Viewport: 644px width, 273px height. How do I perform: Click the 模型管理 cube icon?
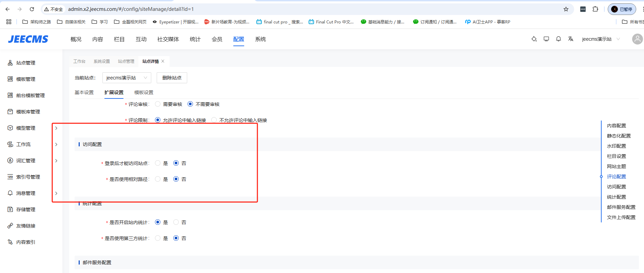click(x=10, y=128)
